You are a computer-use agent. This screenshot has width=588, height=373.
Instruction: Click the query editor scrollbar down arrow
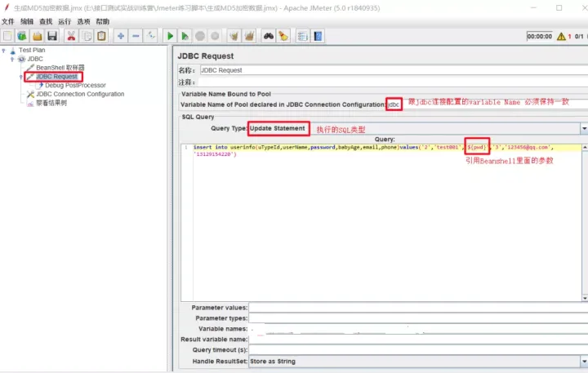click(x=585, y=298)
